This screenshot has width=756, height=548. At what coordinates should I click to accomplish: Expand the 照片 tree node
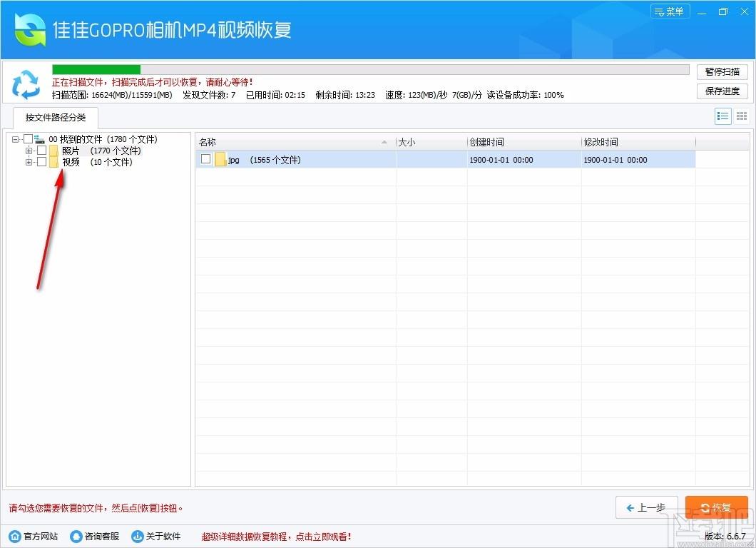click(29, 151)
